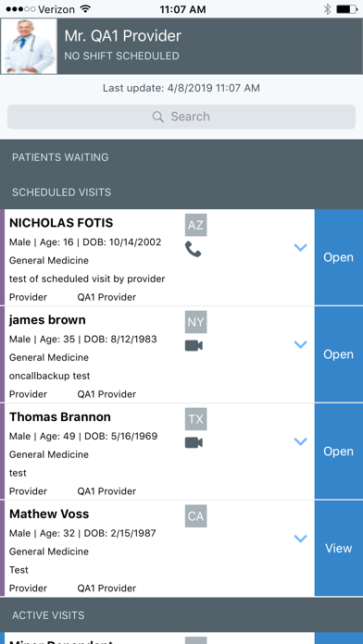This screenshot has width=363, height=644.
Task: Tap the Search field
Action: click(x=181, y=117)
